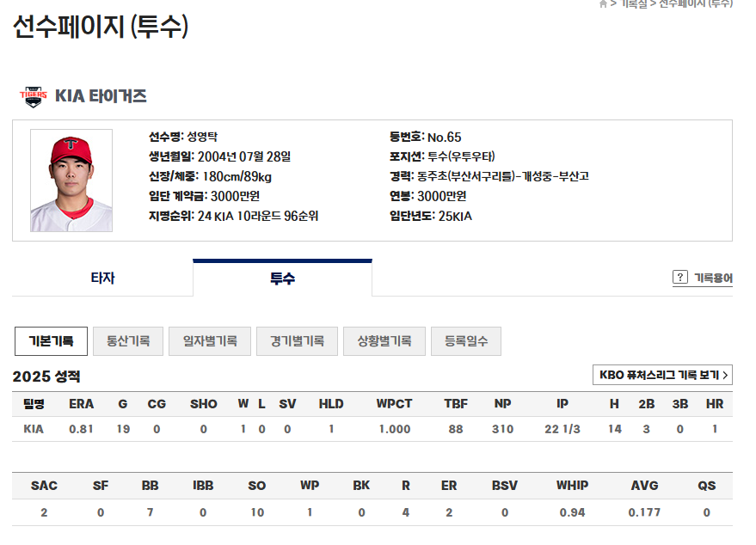Screen dimensions: 756x545
Task: Open the 통산기록 records view
Action: click(x=128, y=340)
